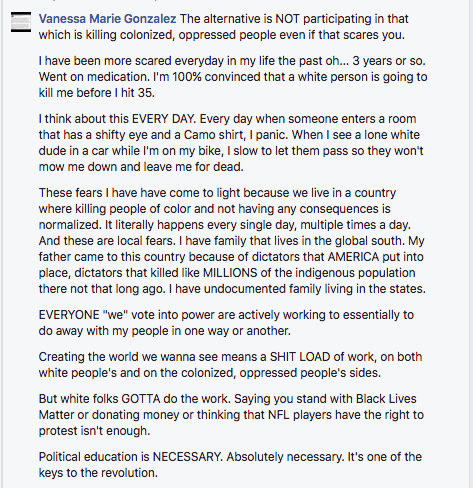The image size is (473, 488).
Task: Click the paragraph starting 'I think about this EVERY DAY'
Action: coord(231,143)
